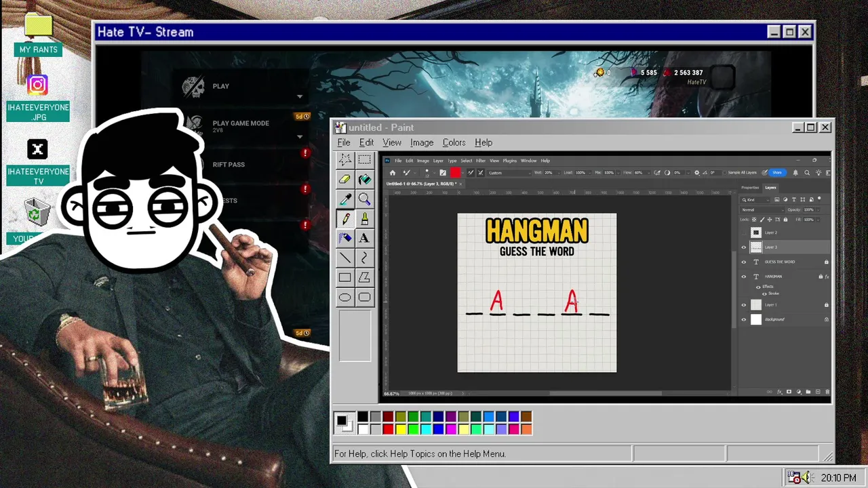Select the Free-Form Select tool in Paint
The height and width of the screenshot is (488, 868).
[x=345, y=160]
